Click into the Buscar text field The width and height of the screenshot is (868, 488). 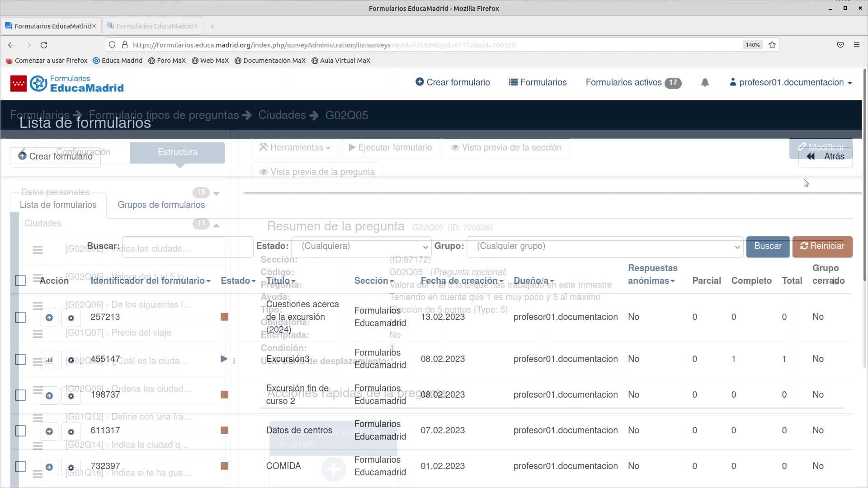(188, 247)
